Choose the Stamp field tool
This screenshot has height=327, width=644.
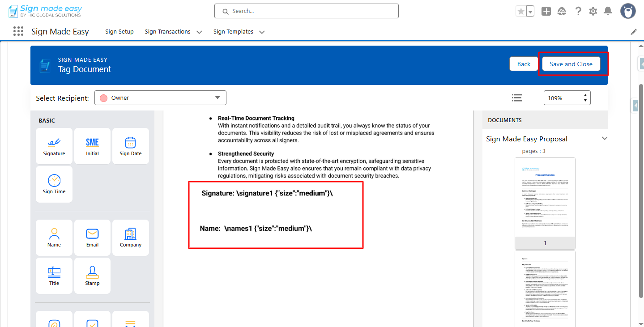(92, 276)
